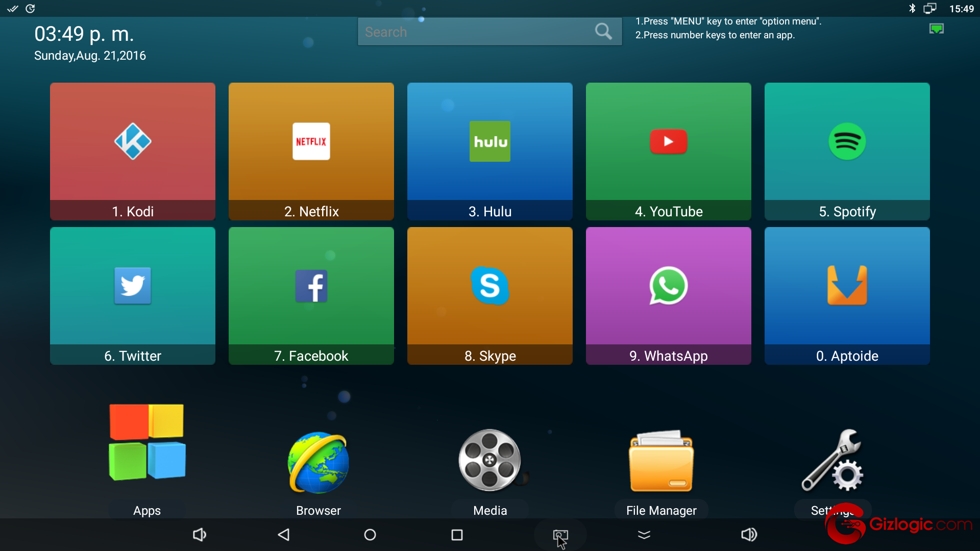Launch the YouTube app tile
The height and width of the screenshot is (551, 980).
pos(669,151)
